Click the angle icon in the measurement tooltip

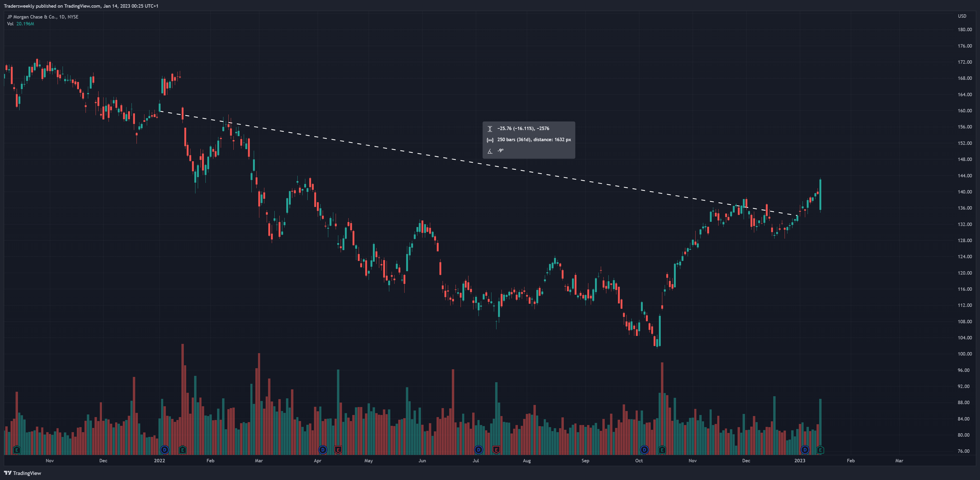pyautogui.click(x=490, y=151)
